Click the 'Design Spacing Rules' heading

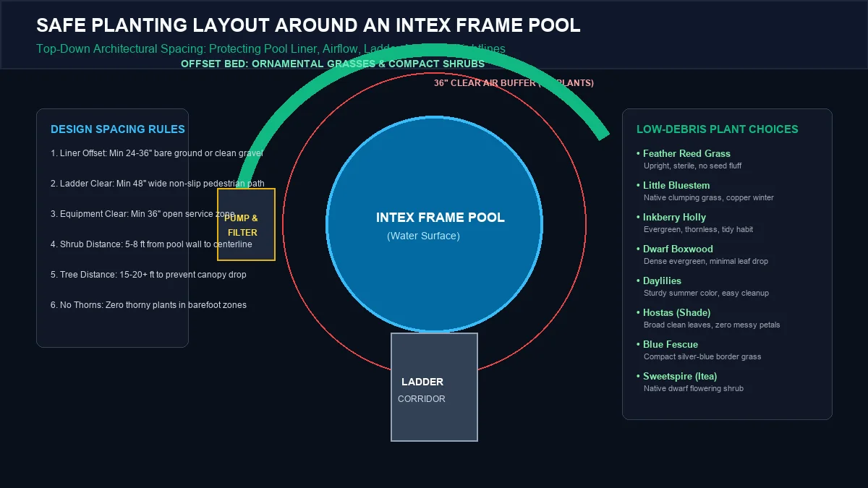(x=118, y=129)
